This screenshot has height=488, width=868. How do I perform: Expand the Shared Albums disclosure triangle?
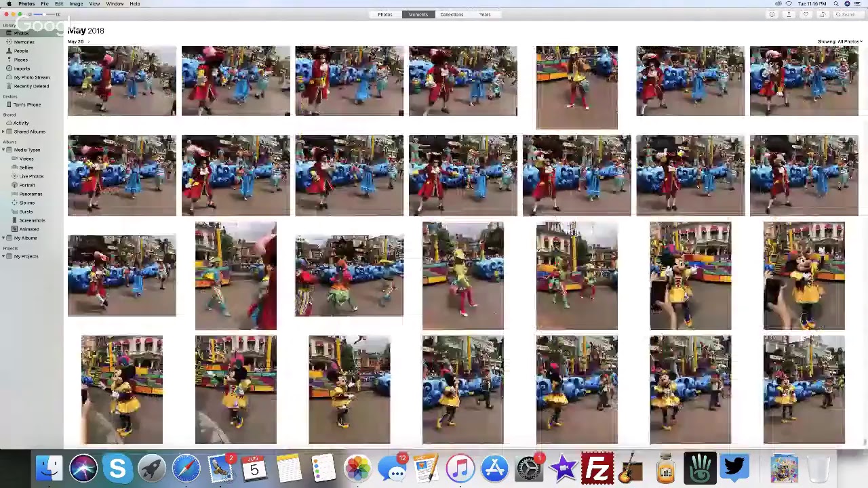4,131
